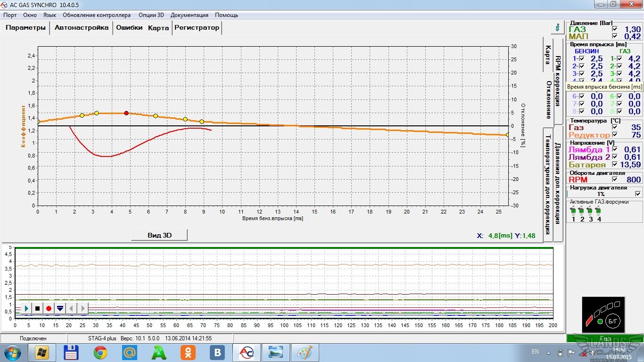Start playback in the oscilloscope recorder
The height and width of the screenshot is (362, 644).
(x=26, y=308)
